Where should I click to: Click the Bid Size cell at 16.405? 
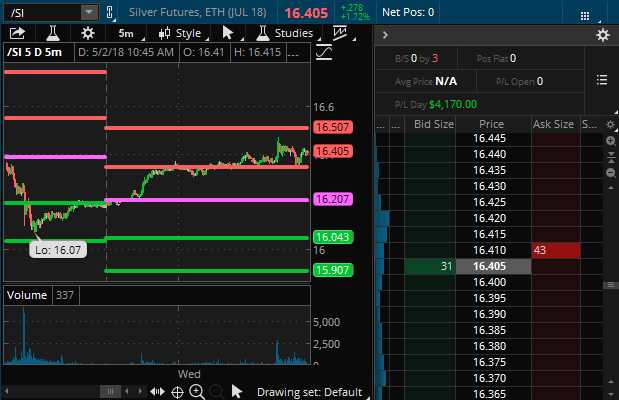point(430,266)
